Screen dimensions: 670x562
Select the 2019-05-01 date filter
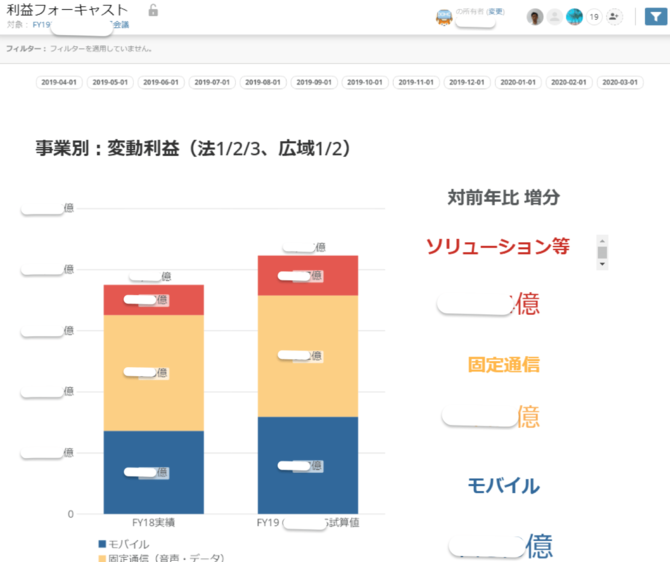click(110, 82)
